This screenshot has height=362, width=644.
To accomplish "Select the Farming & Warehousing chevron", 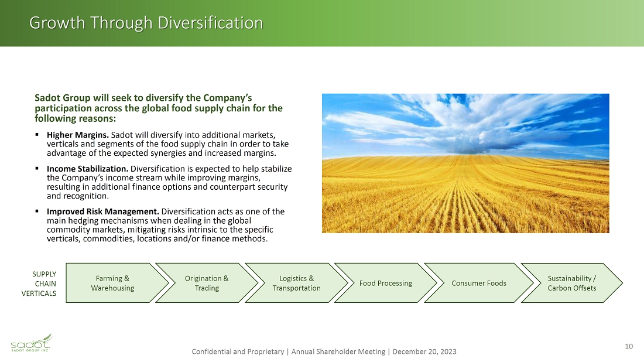I will pos(117,283).
